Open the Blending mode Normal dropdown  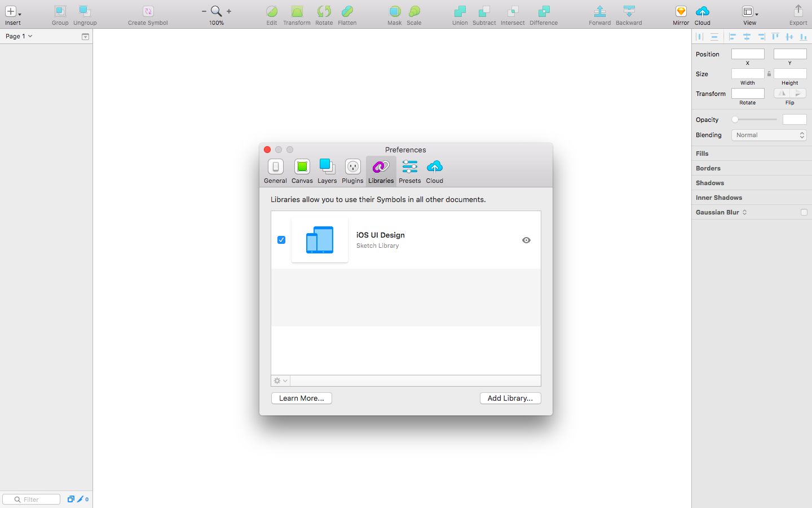769,135
